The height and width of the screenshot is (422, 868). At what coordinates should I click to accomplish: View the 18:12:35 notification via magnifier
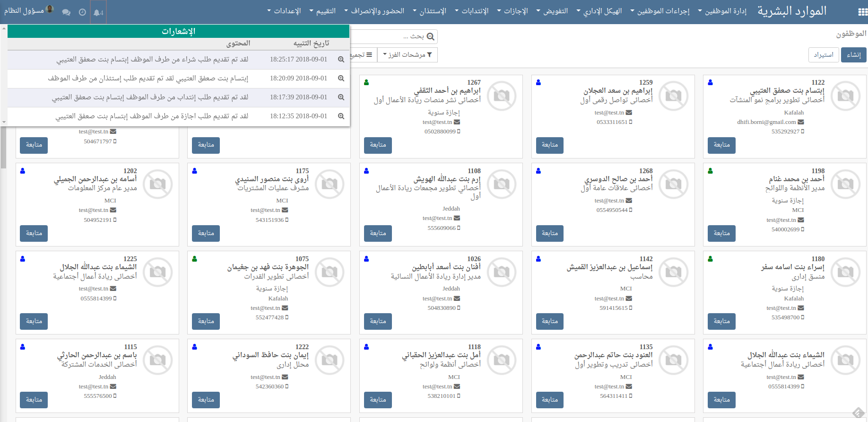[341, 116]
